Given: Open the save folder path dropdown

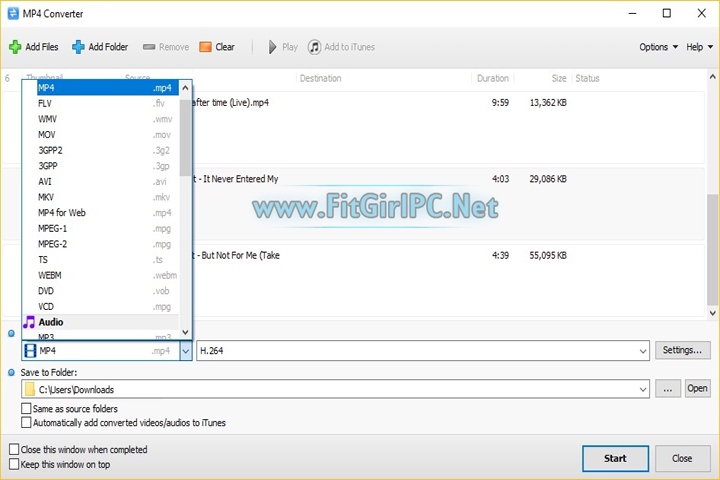Looking at the screenshot, I should point(642,389).
